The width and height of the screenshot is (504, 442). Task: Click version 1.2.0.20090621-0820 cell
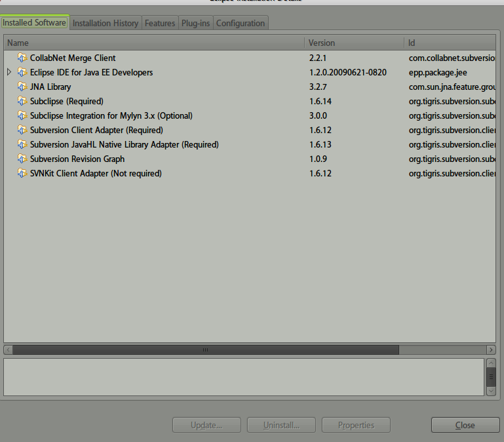click(348, 72)
